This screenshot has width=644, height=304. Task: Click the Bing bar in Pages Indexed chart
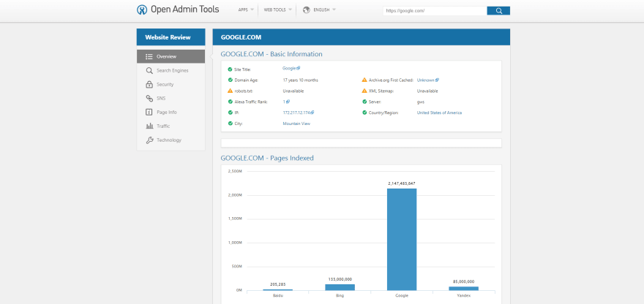(x=340, y=287)
